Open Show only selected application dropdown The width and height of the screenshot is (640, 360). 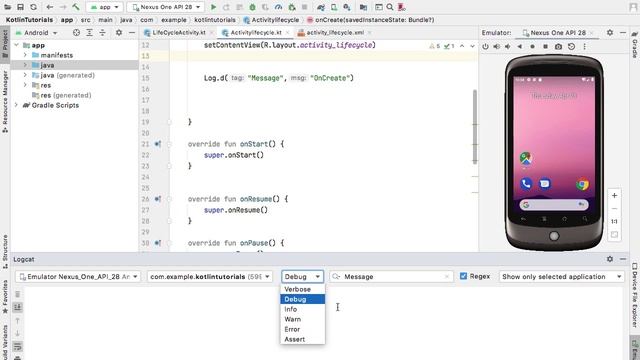(x=562, y=276)
